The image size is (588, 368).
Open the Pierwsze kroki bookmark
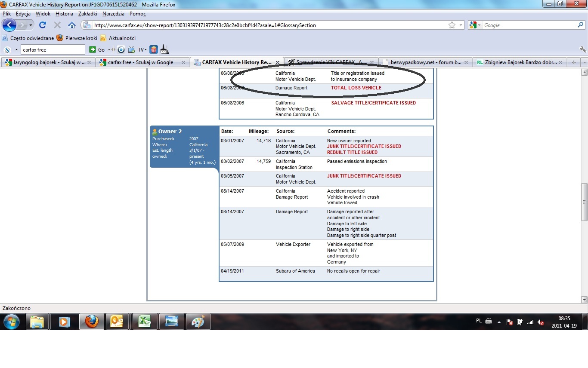(x=77, y=38)
